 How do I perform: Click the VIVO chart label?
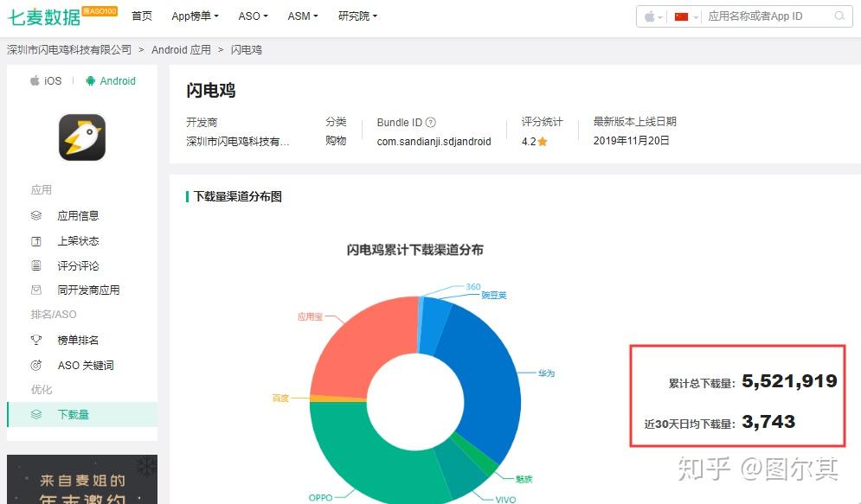pos(505,500)
